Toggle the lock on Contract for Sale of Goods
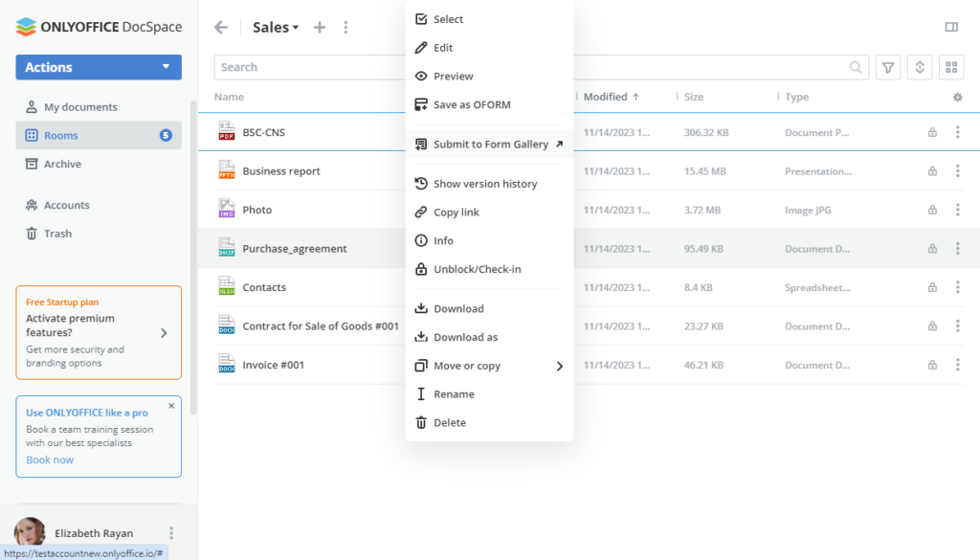 point(931,325)
